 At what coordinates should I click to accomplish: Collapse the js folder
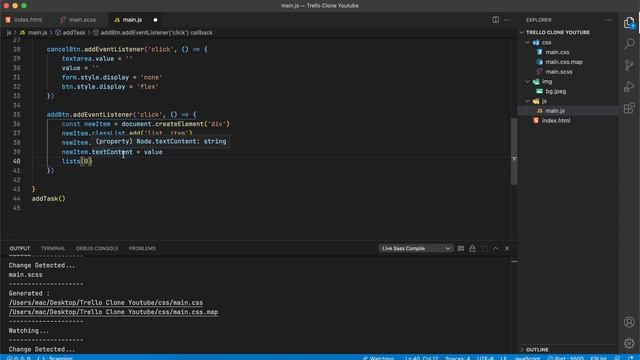(x=544, y=101)
